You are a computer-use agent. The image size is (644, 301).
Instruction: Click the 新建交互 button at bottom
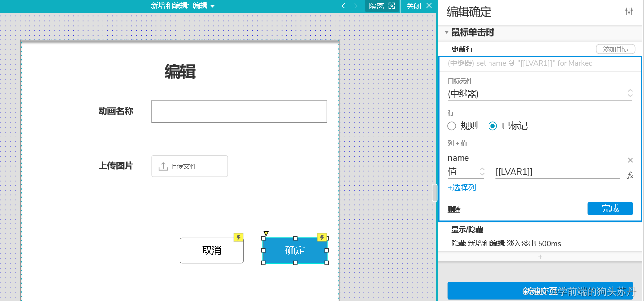point(540,291)
